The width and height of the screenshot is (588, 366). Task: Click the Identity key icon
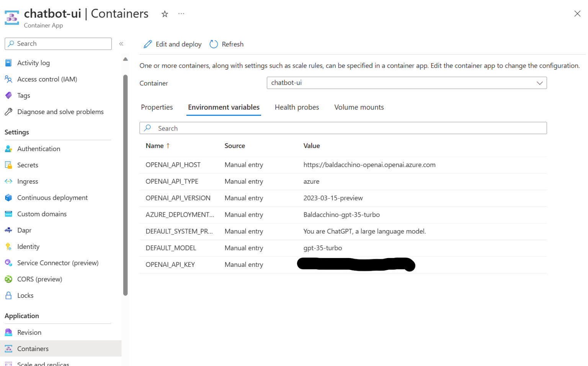point(8,246)
